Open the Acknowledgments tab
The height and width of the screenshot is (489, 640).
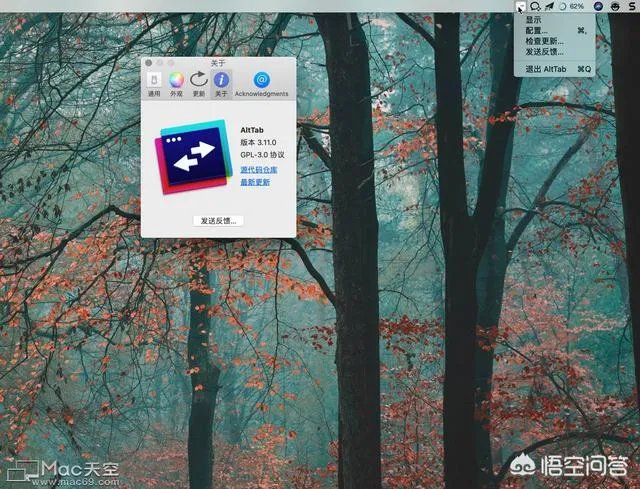262,84
